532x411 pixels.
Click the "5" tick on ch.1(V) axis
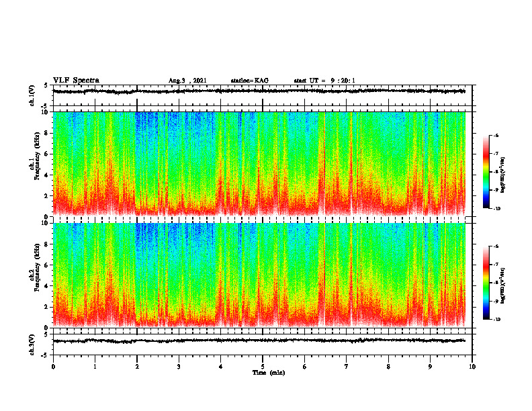coord(46,85)
